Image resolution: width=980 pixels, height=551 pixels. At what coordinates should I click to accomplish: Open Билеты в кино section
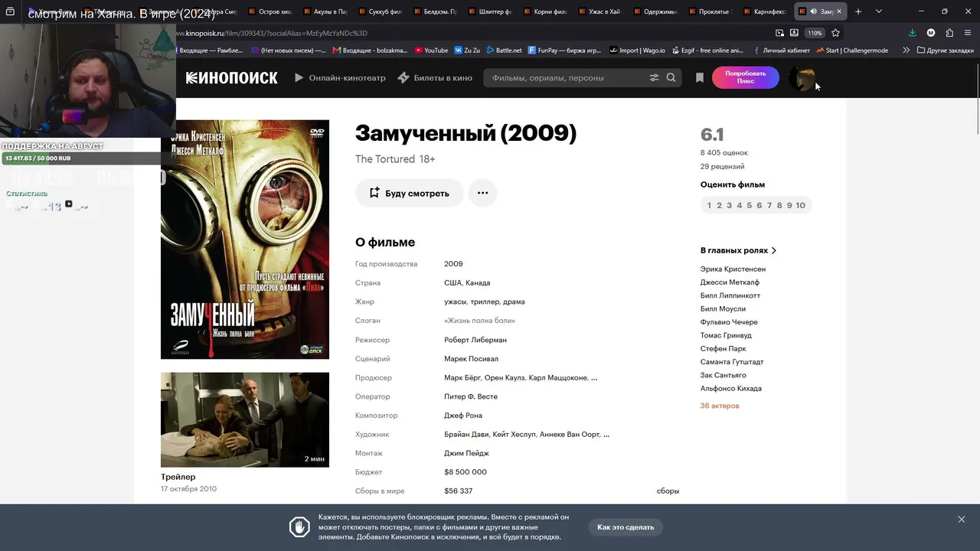click(435, 78)
